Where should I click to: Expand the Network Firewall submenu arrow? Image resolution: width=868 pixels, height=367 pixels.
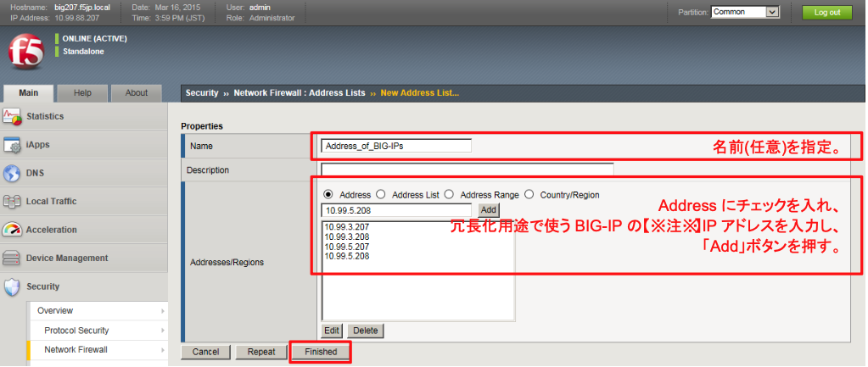click(x=163, y=350)
